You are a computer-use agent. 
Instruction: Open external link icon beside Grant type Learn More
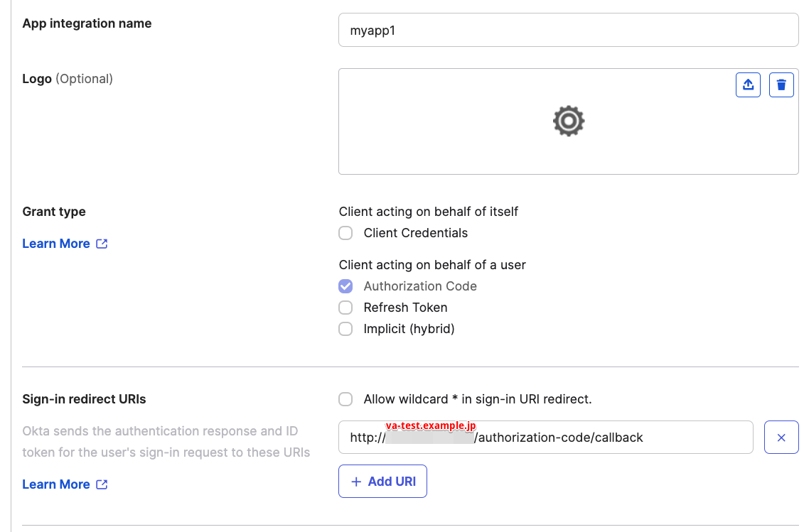tap(102, 244)
